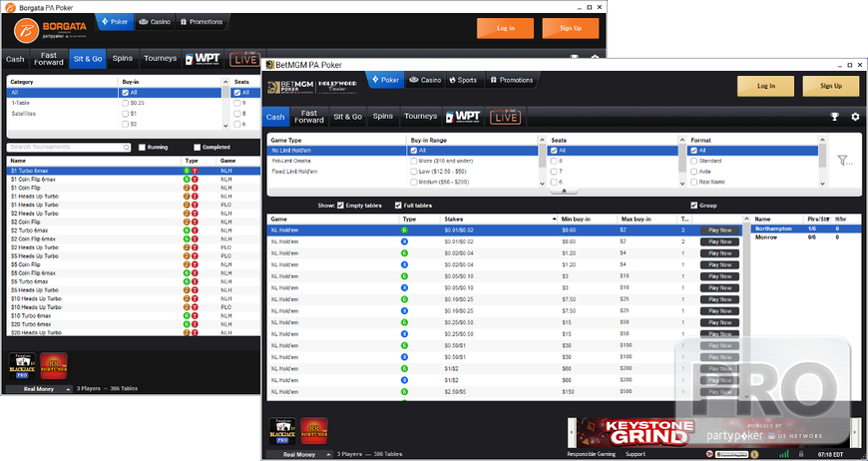Open Casino section in Borgata window

[x=155, y=22]
